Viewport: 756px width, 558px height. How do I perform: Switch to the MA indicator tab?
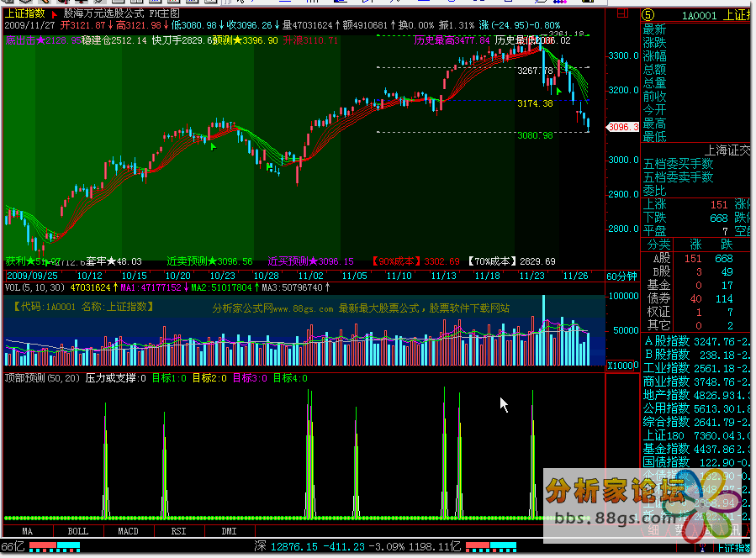pyautogui.click(x=28, y=531)
